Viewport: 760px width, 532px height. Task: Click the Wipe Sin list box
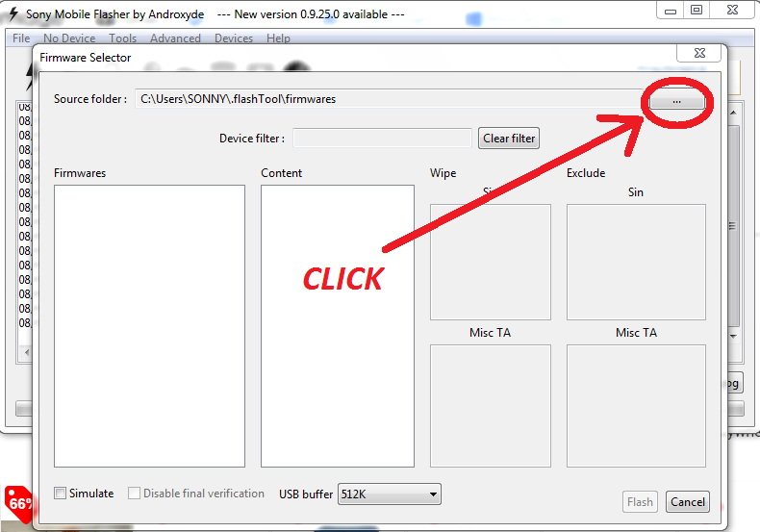[x=491, y=262]
